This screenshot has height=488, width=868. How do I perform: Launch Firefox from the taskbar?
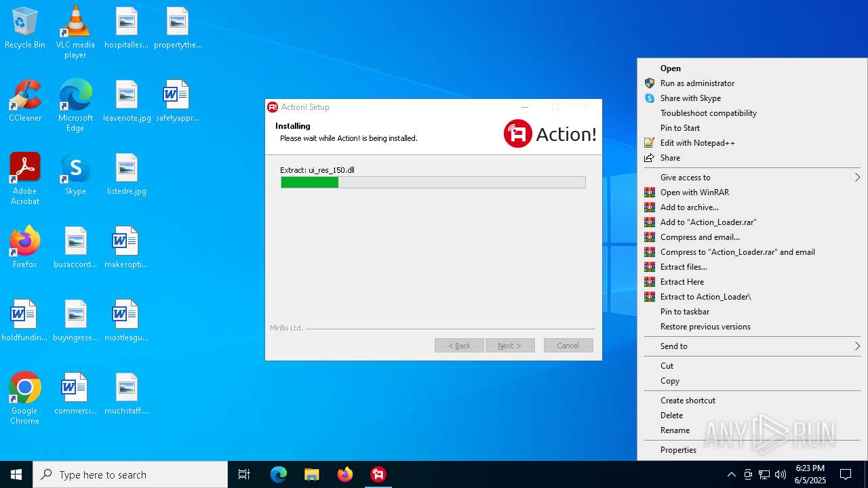[345, 474]
